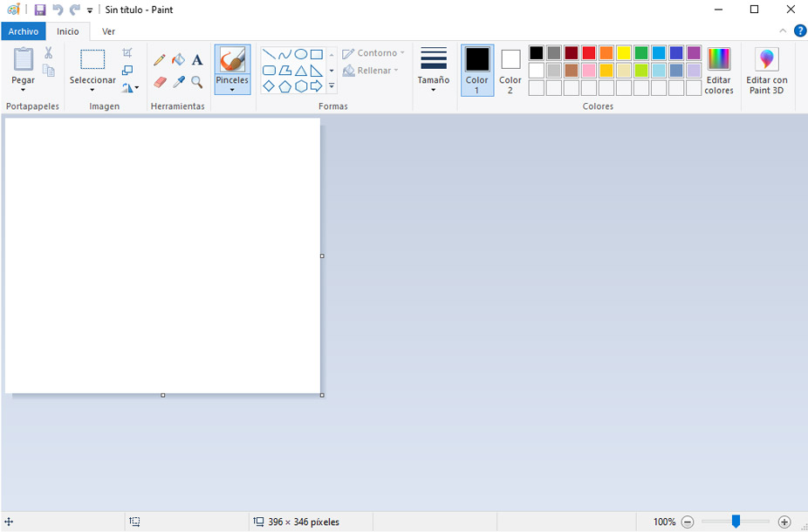Screen dimensions: 808x532
Task: Open the Archivo menu
Action: pyautogui.click(x=24, y=31)
